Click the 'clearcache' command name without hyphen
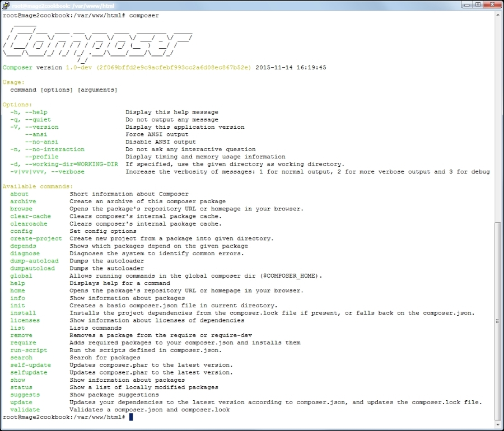The width and height of the screenshot is (504, 431). (x=29, y=224)
